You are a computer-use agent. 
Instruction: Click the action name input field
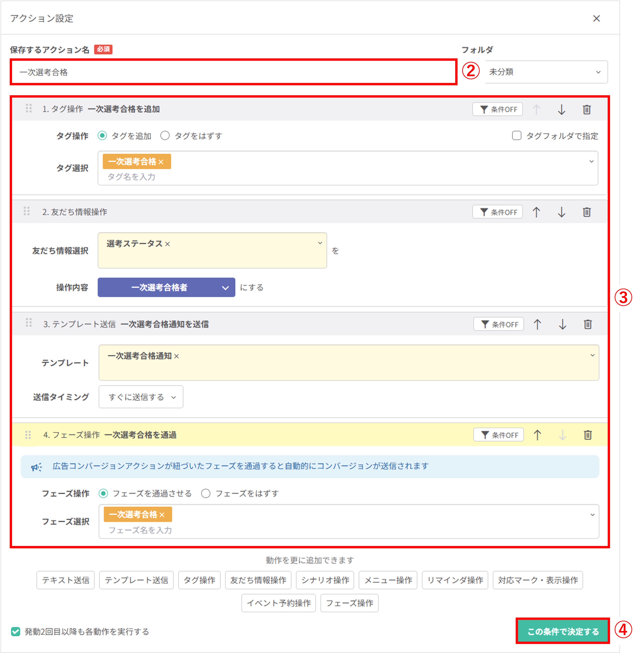pos(233,72)
